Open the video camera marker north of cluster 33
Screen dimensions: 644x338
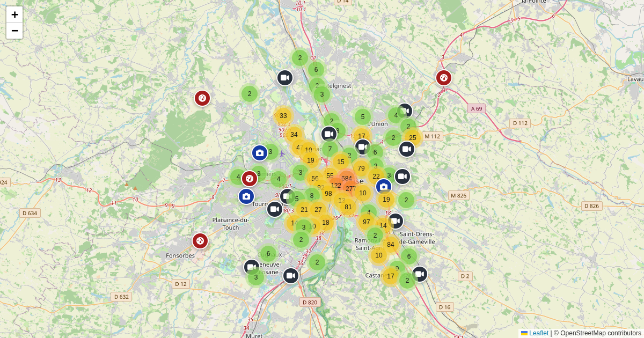tap(285, 78)
